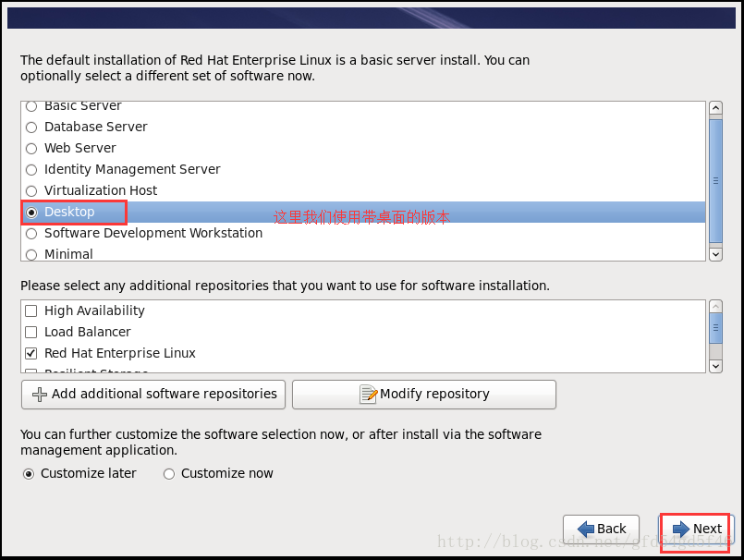This screenshot has height=560, width=744.
Task: Check the Load Balancer repository
Action: pos(31,333)
